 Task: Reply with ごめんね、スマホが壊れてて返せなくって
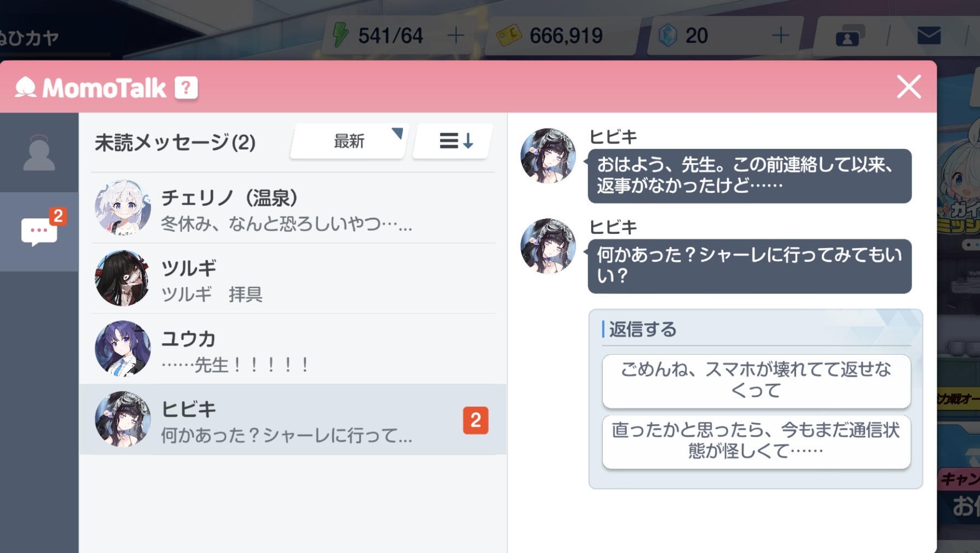click(756, 381)
